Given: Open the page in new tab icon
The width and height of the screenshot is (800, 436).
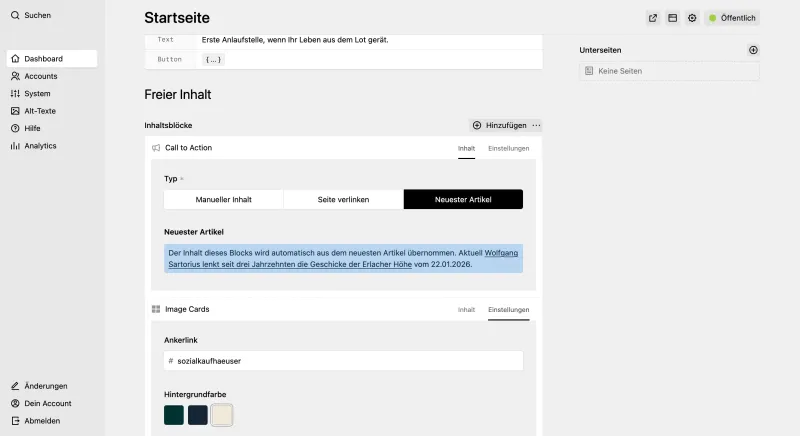Looking at the screenshot, I should click(653, 18).
